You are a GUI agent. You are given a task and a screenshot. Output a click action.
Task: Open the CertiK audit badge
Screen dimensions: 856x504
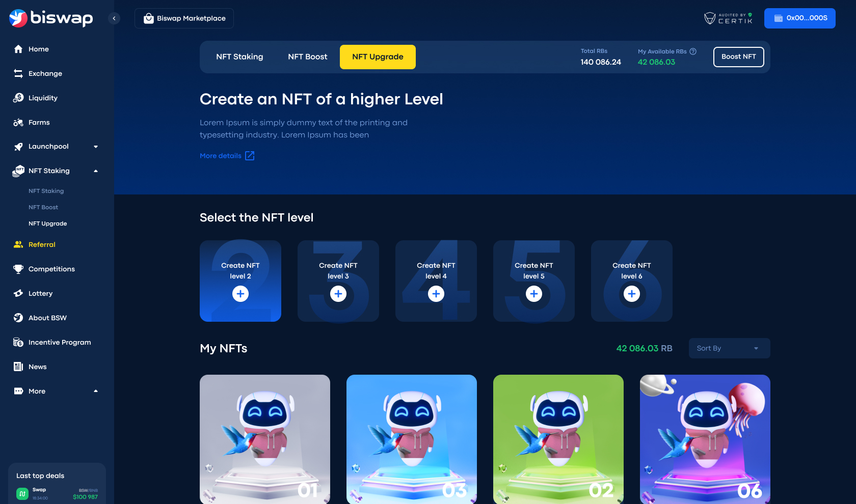(x=728, y=18)
